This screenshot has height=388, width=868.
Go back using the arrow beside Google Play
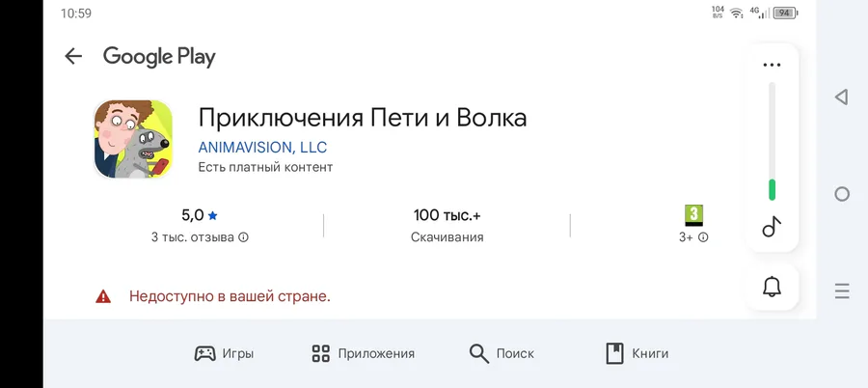[x=73, y=56]
